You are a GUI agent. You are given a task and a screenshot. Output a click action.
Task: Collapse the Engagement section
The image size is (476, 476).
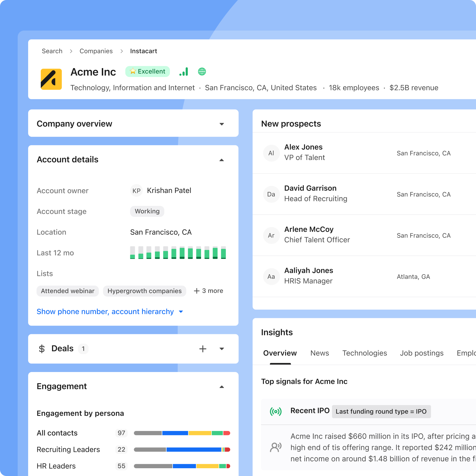point(222,387)
